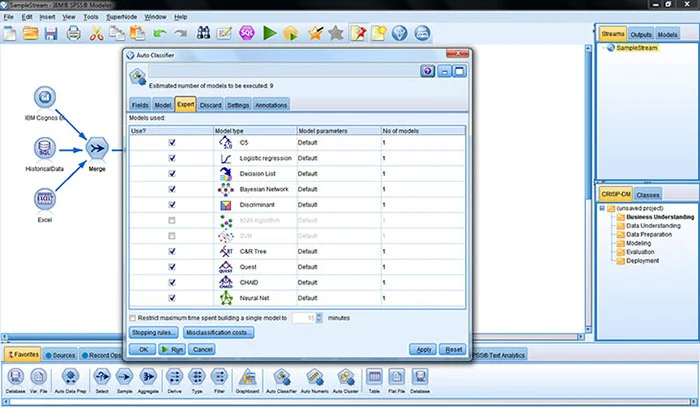Select the binoculars Find icon

(203, 33)
